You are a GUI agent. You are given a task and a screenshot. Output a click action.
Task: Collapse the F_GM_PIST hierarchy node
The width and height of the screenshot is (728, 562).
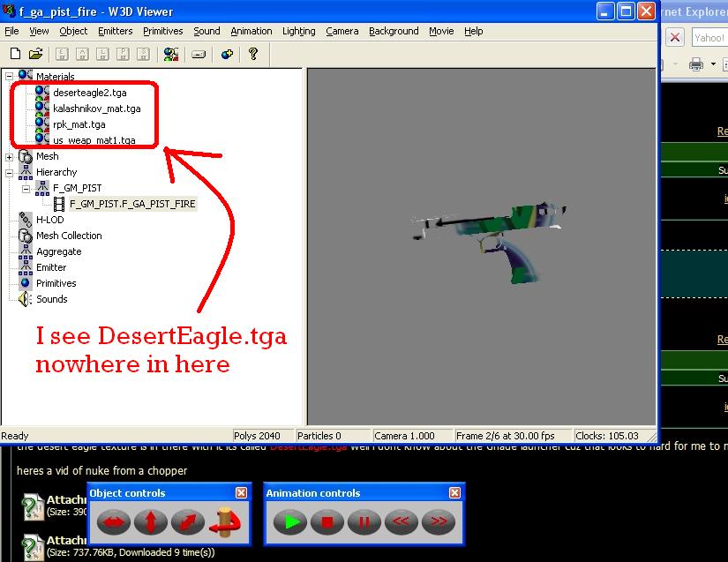(x=26, y=188)
